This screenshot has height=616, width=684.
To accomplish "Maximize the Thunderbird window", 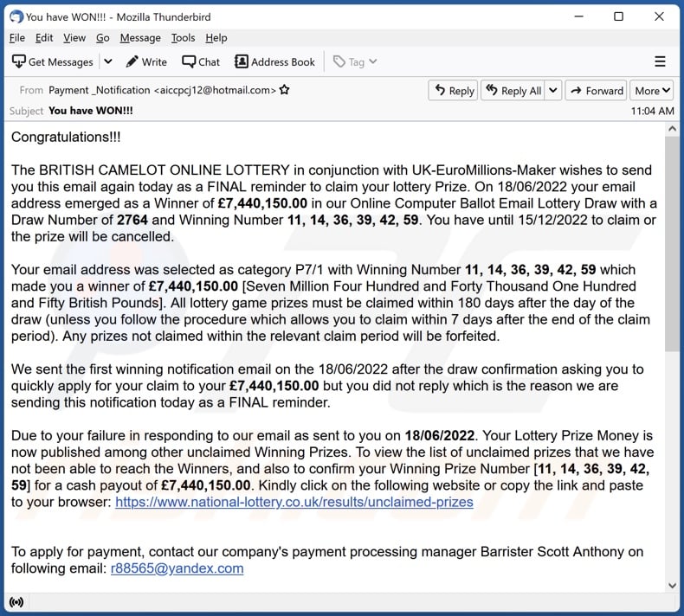I will [618, 16].
